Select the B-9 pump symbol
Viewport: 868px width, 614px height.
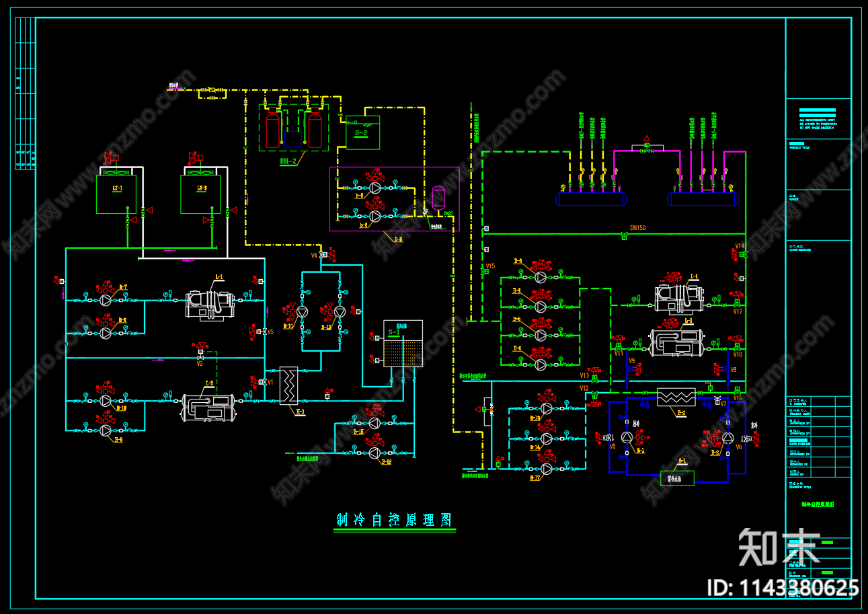click(106, 430)
